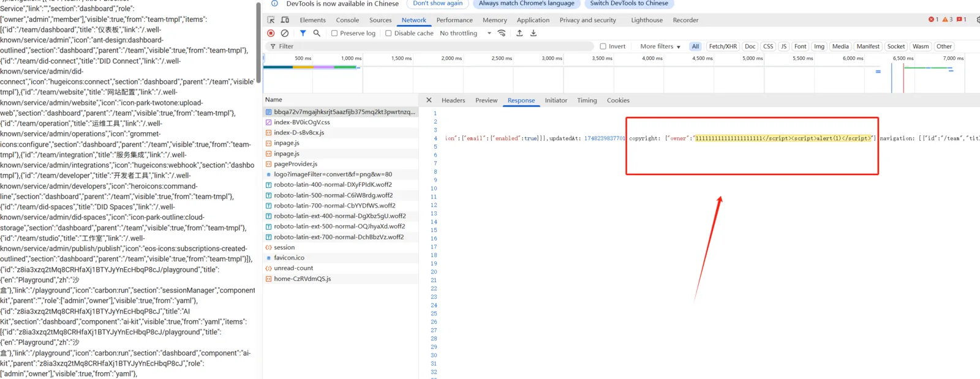Import HAR file upload icon

[519, 33]
